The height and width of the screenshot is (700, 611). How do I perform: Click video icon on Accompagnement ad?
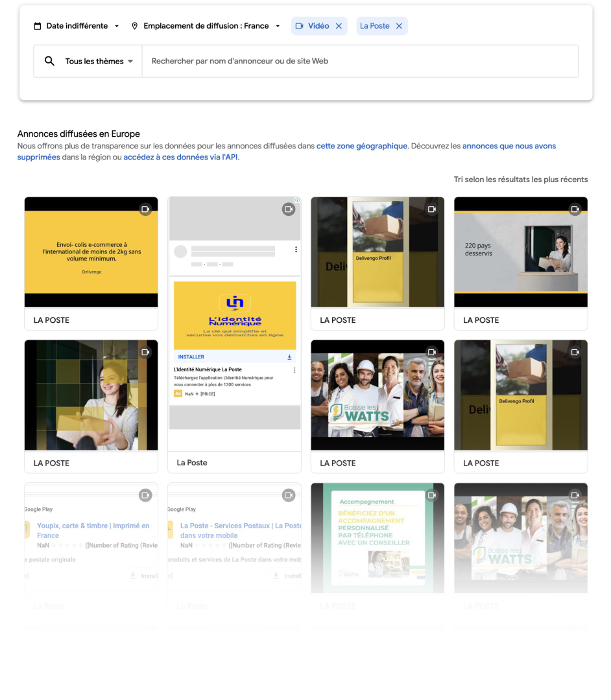coord(432,495)
